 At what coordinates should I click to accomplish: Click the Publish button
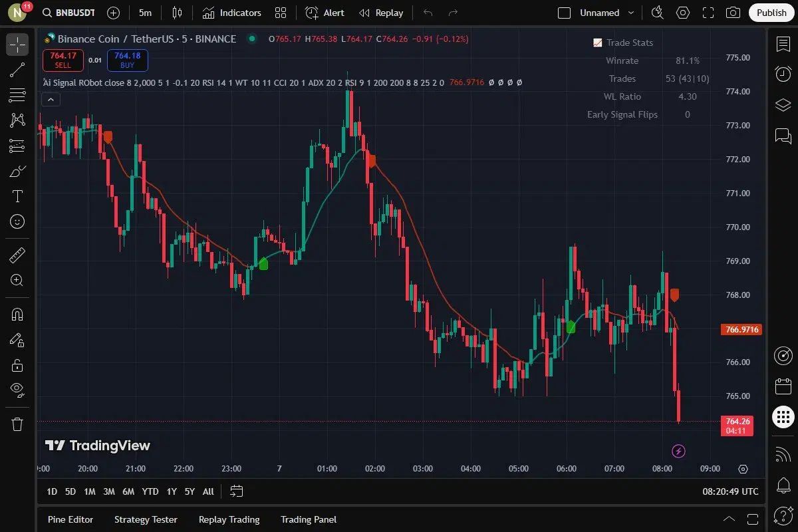click(x=771, y=13)
